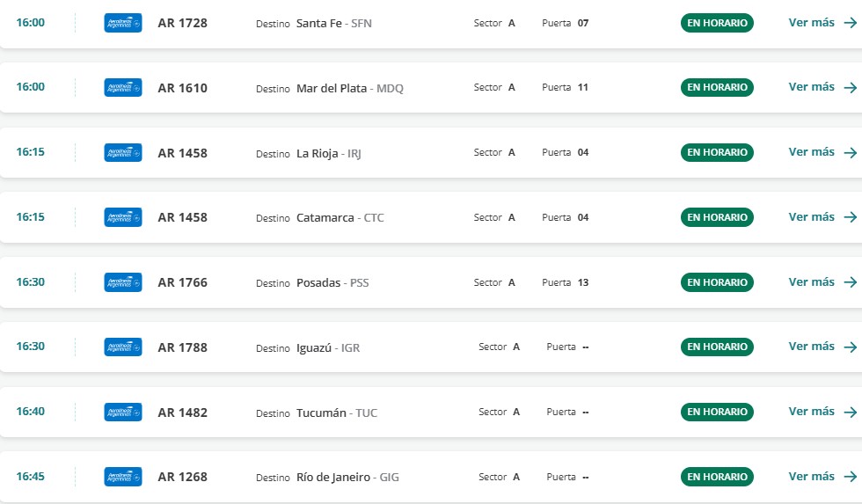
Task: Click the 16:15 departure time for La Rioja
Action: pos(31,152)
